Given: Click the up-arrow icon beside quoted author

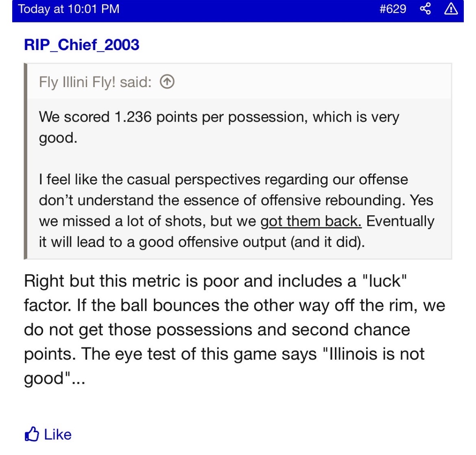Looking at the screenshot, I should click(x=167, y=81).
